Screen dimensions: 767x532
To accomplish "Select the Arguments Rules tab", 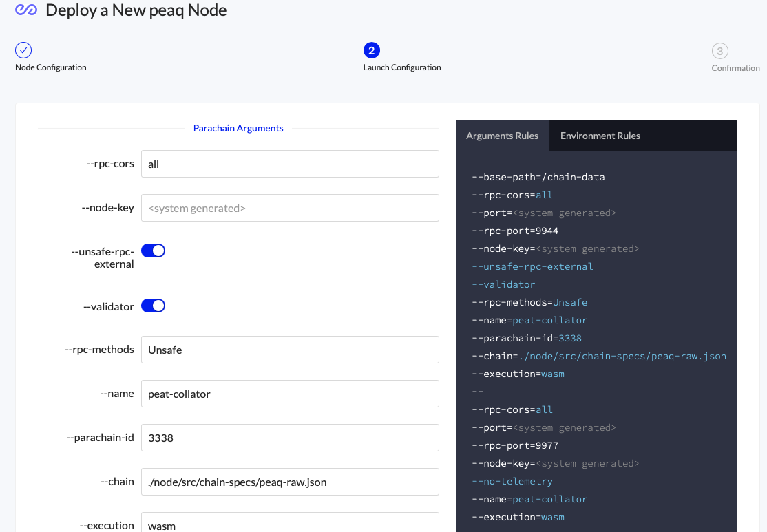I will point(502,136).
